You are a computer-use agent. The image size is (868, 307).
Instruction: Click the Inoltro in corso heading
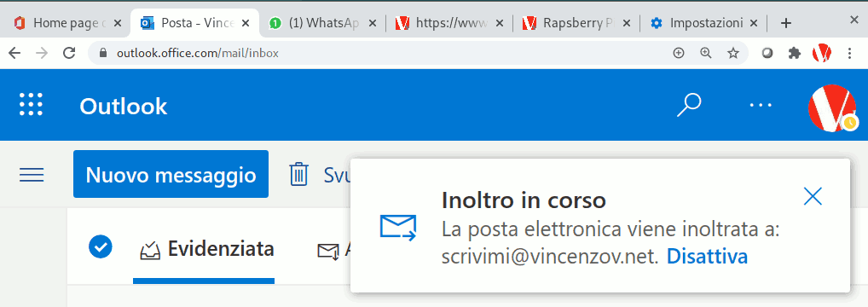(524, 200)
